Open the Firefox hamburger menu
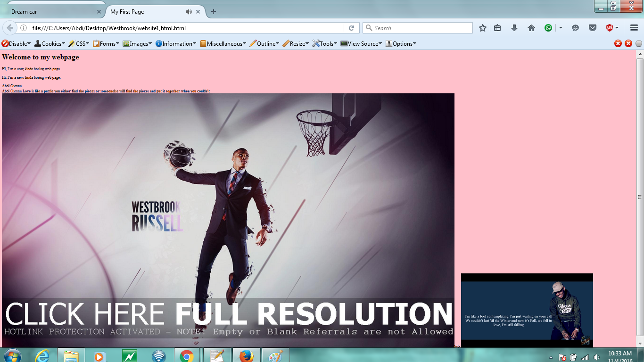This screenshot has width=644, height=362. (x=634, y=28)
